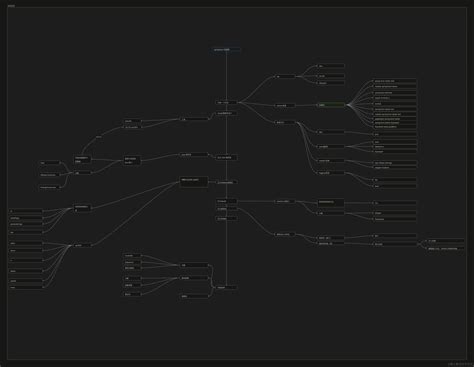Image resolution: width=474 pixels, height=367 pixels.
Task: Select the last leaf of the ten-leaf fan
Action: (395, 127)
